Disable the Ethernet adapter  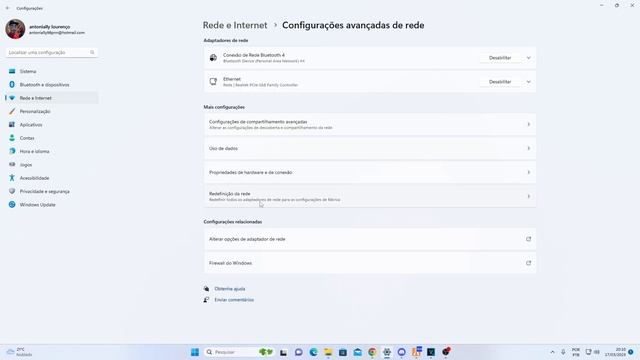500,82
